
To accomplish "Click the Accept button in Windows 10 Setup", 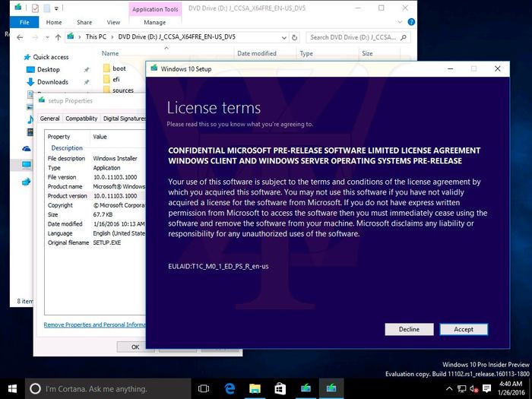I will (x=464, y=329).
